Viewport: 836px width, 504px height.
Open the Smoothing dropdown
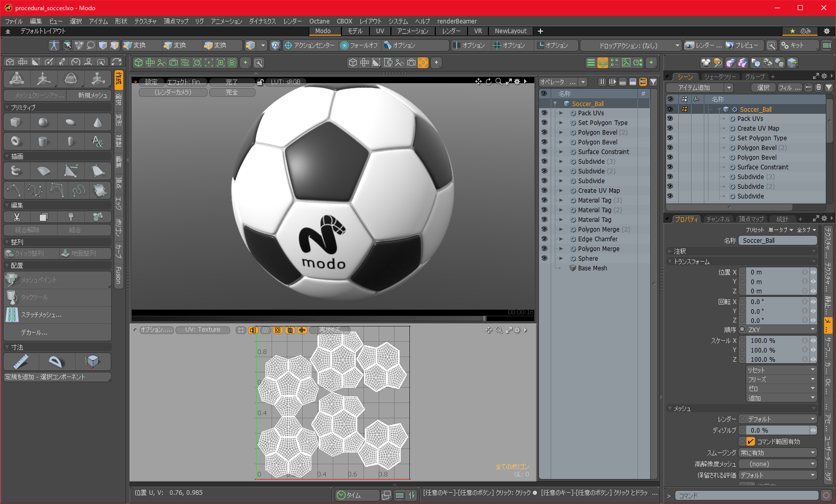778,453
